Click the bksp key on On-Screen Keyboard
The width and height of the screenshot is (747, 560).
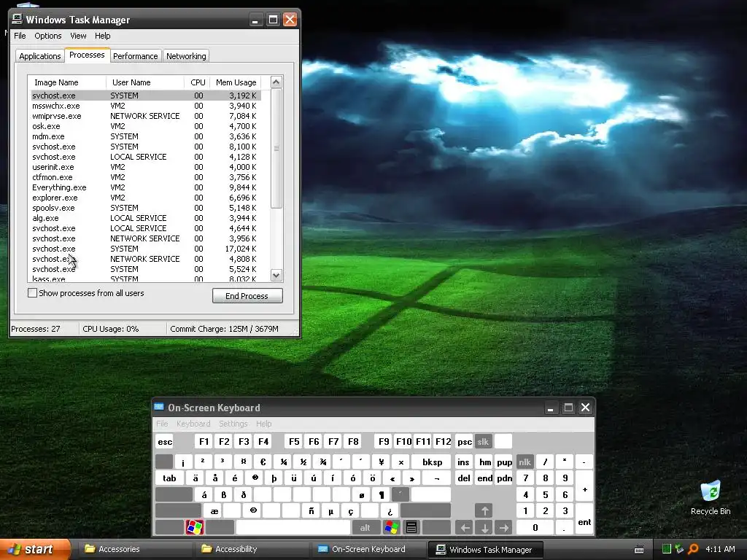tap(432, 462)
